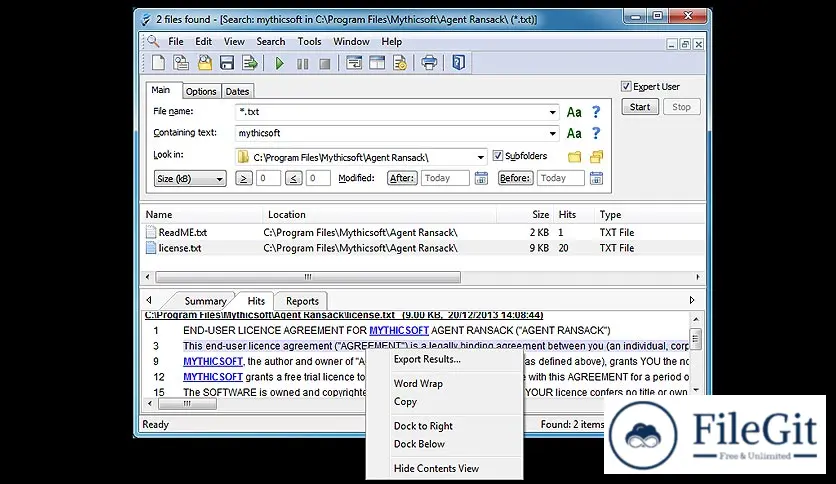Image resolution: width=836 pixels, height=484 pixels.
Task: Click the Export results toolbar icon
Action: coord(250,63)
